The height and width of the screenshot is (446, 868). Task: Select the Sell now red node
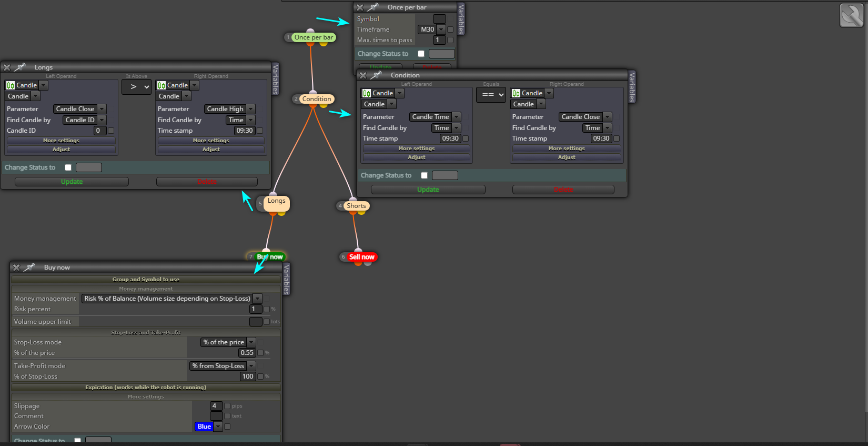point(361,257)
